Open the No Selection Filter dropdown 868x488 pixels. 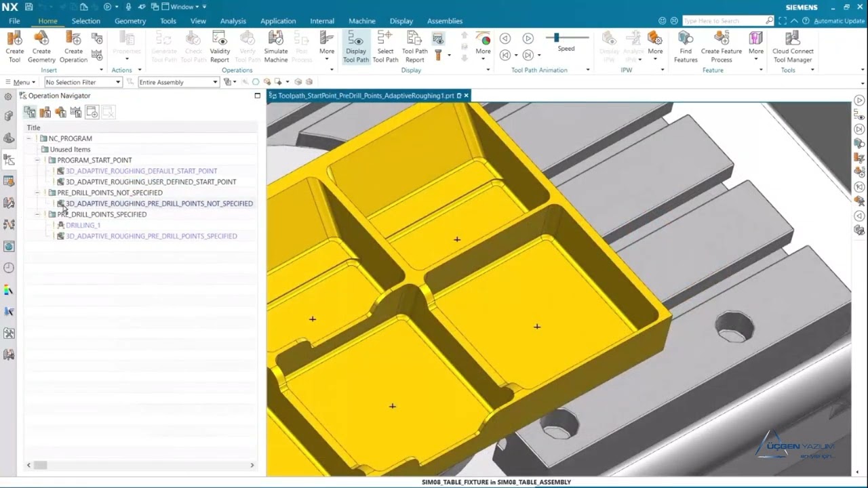pyautogui.click(x=83, y=82)
